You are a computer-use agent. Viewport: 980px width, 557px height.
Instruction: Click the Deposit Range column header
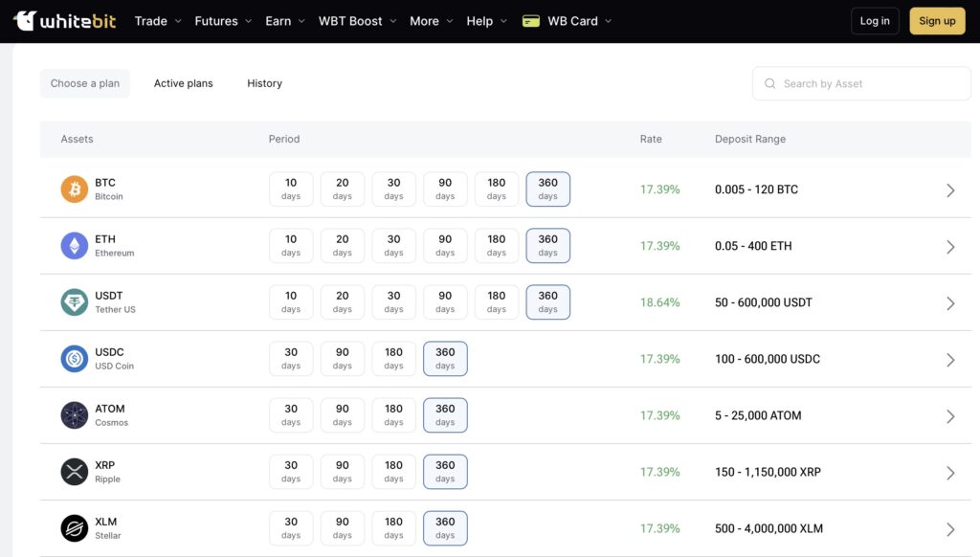click(750, 139)
